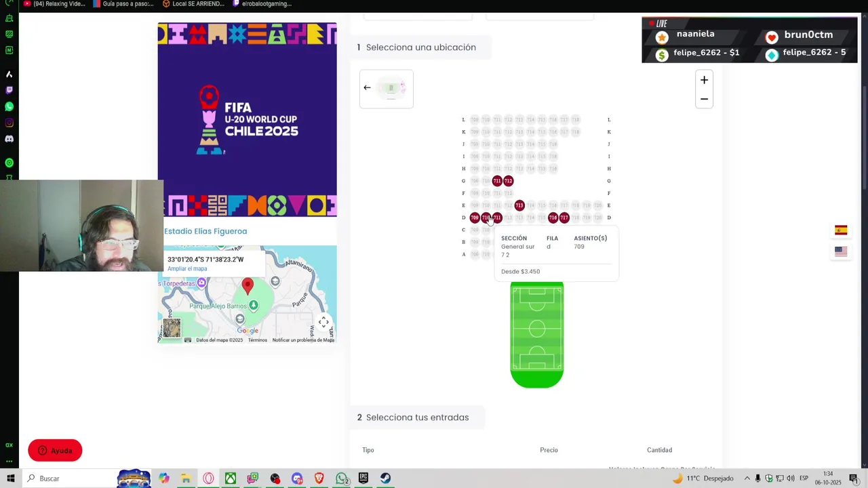Zoom out the seat map with minus button
Image resolution: width=868 pixels, height=488 pixels.
704,99
